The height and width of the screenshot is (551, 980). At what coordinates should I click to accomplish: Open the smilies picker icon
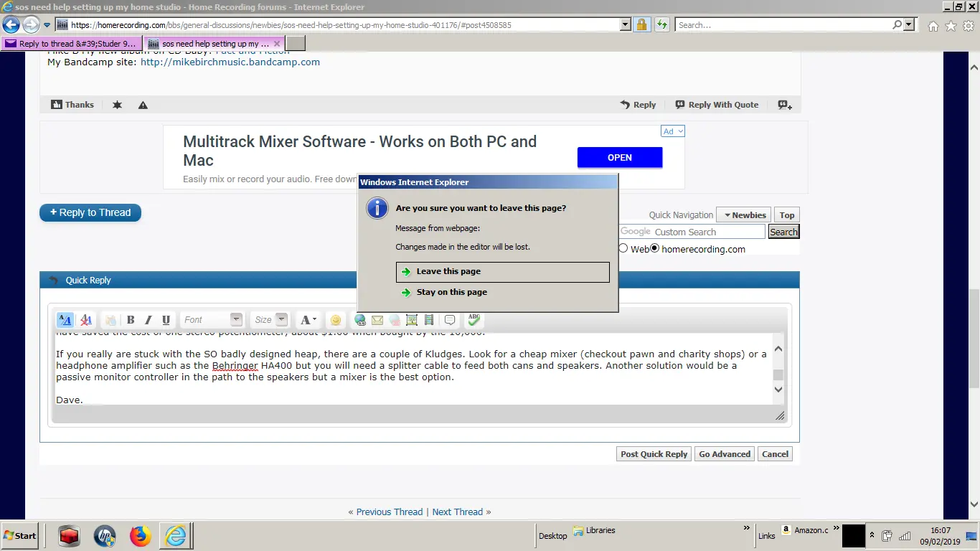pyautogui.click(x=335, y=320)
